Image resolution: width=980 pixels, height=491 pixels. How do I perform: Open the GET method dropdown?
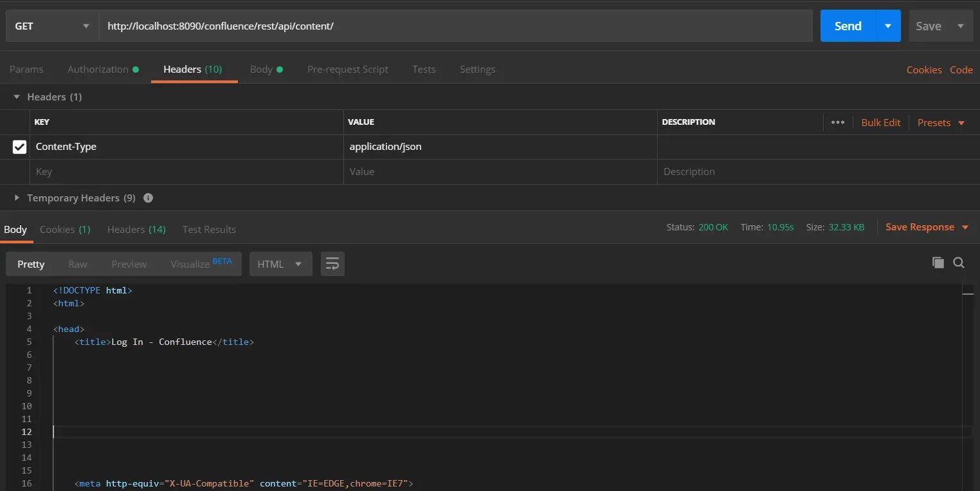click(x=52, y=26)
